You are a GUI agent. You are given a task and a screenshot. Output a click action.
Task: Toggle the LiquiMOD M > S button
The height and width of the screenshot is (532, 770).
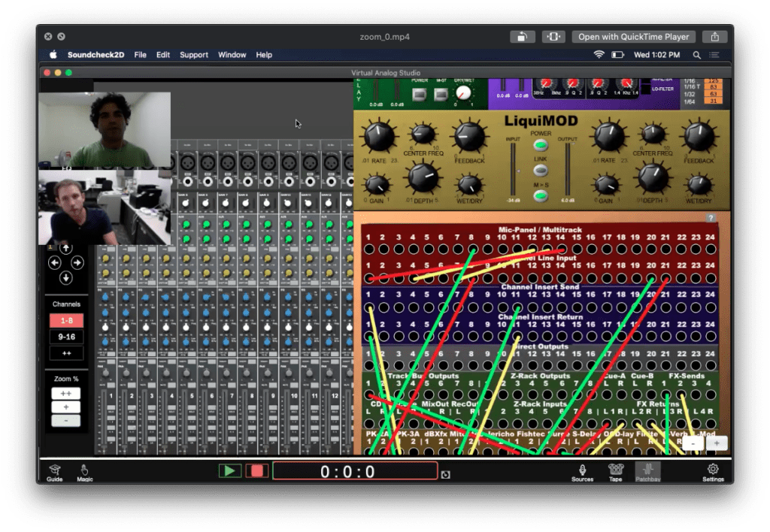coord(540,196)
